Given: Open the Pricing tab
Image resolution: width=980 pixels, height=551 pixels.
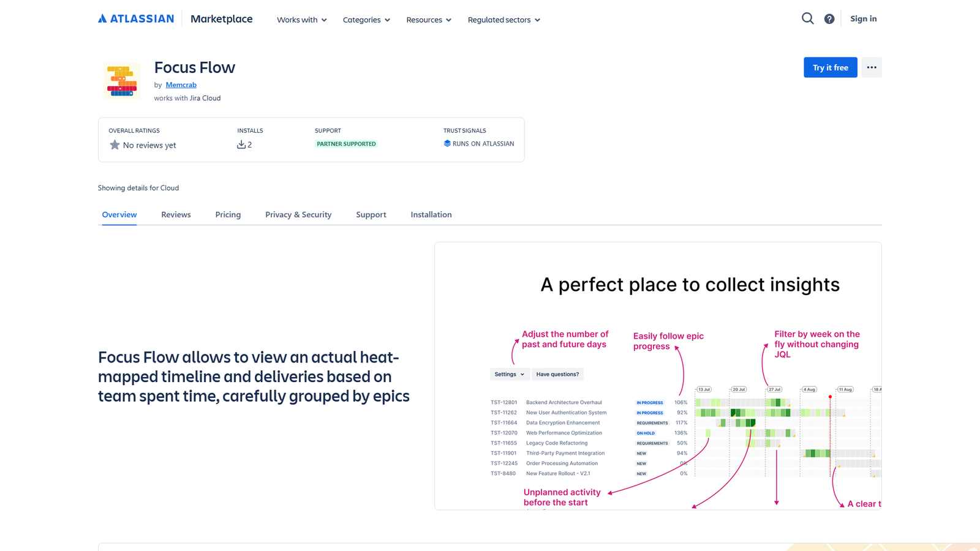Looking at the screenshot, I should [228, 214].
